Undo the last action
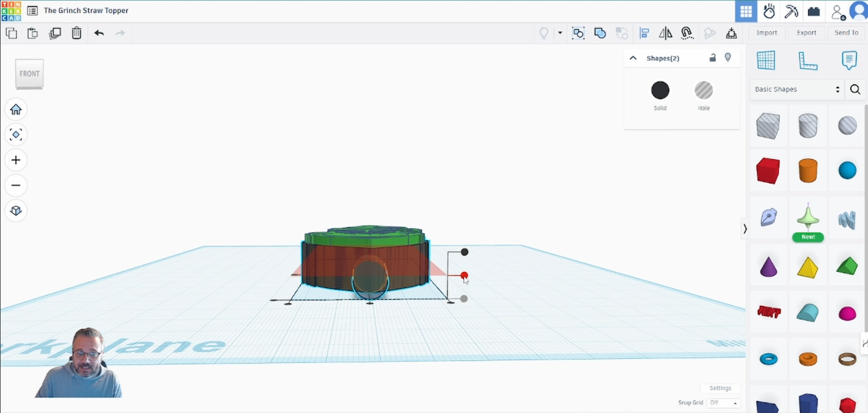The height and width of the screenshot is (413, 868). point(99,33)
